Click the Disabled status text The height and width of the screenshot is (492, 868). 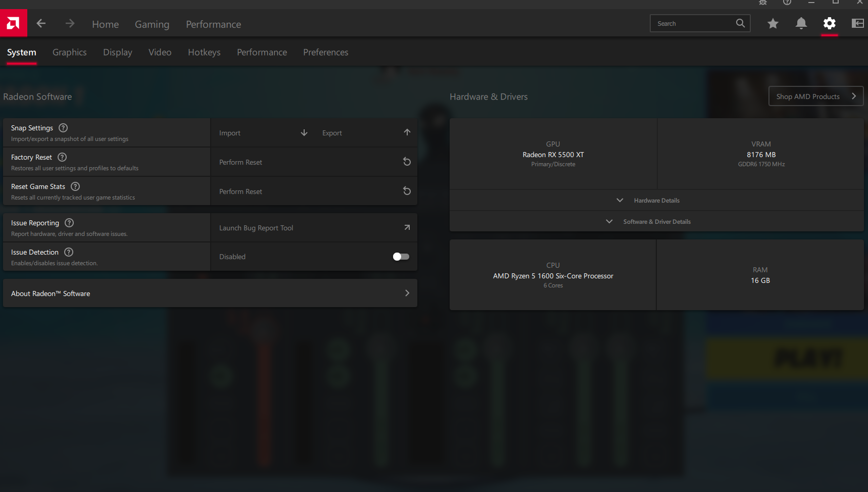point(232,257)
